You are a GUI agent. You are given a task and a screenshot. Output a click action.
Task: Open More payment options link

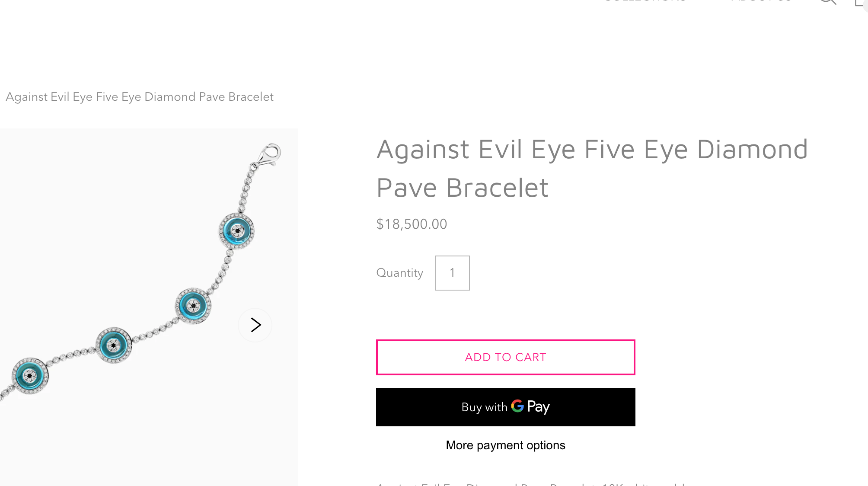pos(505,445)
